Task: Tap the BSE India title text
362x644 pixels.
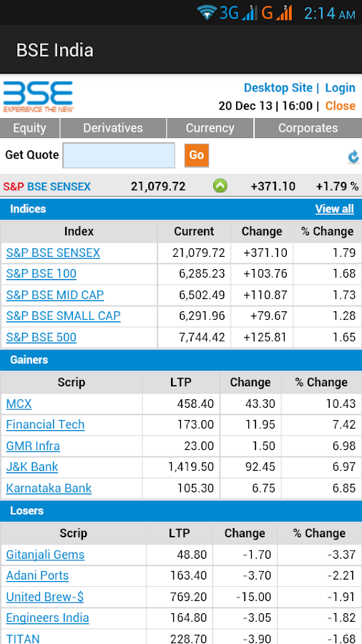Action: [x=54, y=51]
